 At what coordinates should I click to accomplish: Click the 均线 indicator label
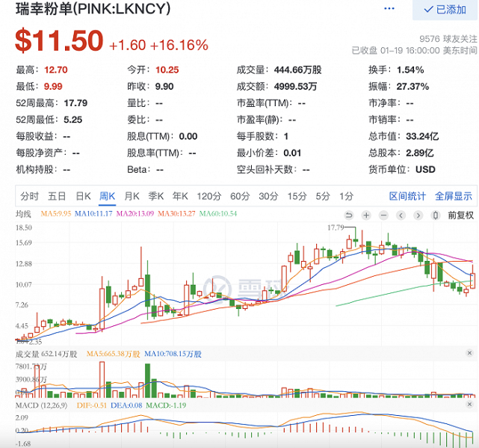[x=23, y=214]
